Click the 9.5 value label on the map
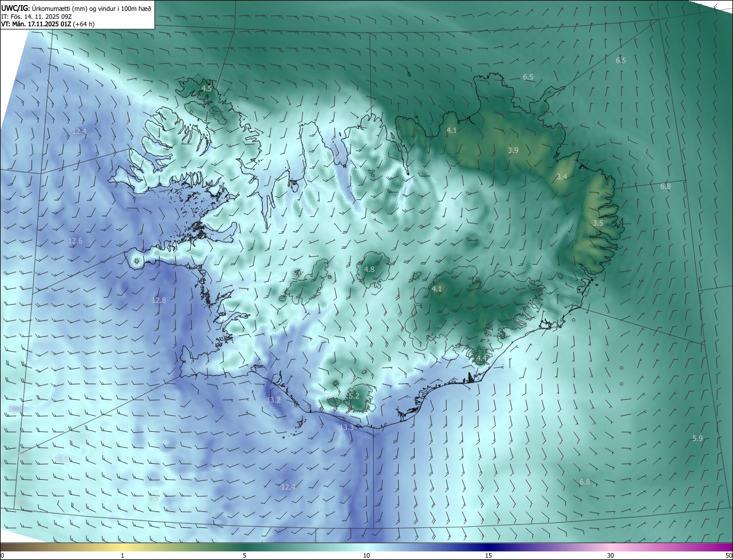733x560 pixels. 153,498
